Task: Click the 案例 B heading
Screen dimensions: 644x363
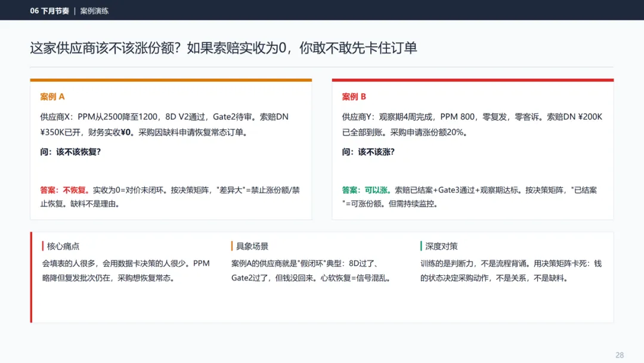Action: 354,97
